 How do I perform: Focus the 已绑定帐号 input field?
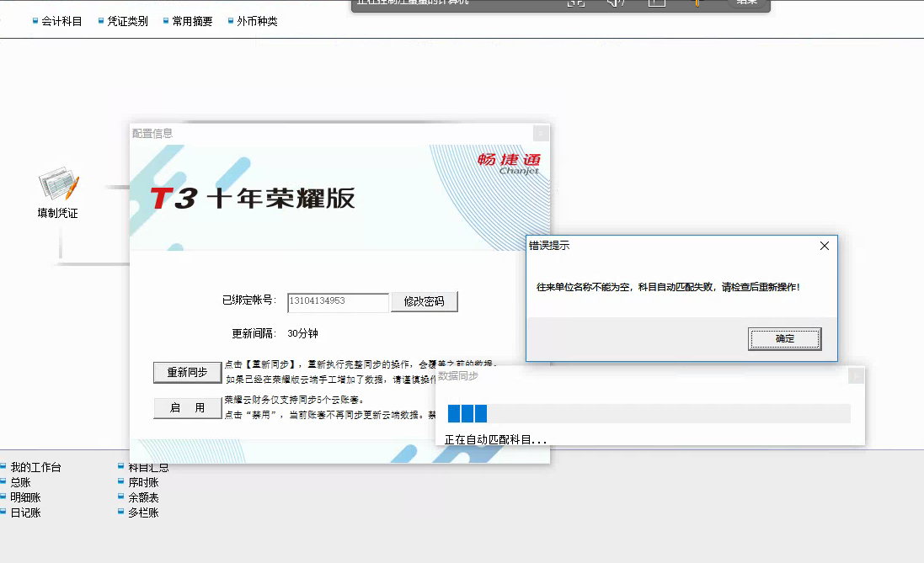338,301
